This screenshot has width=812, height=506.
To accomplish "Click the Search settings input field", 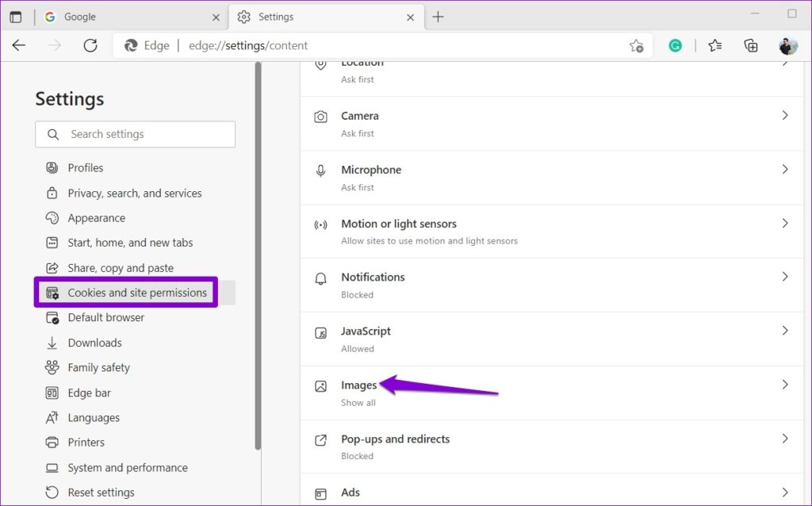I will pos(135,134).
